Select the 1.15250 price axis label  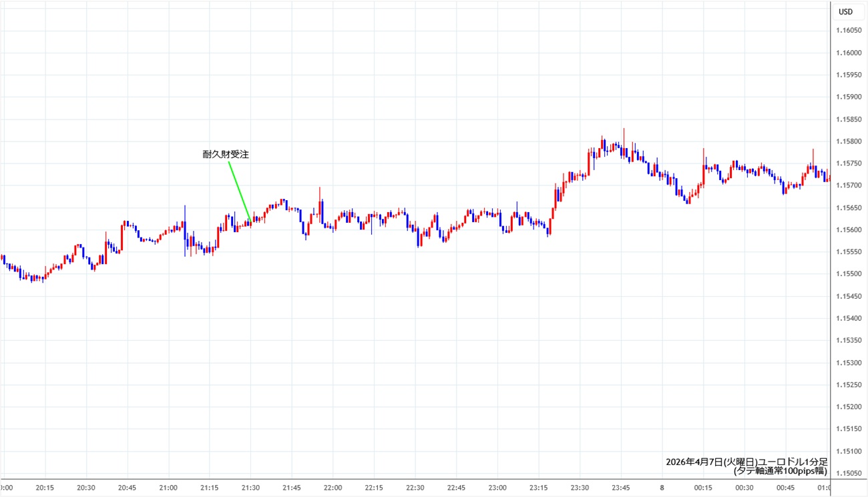coord(848,384)
